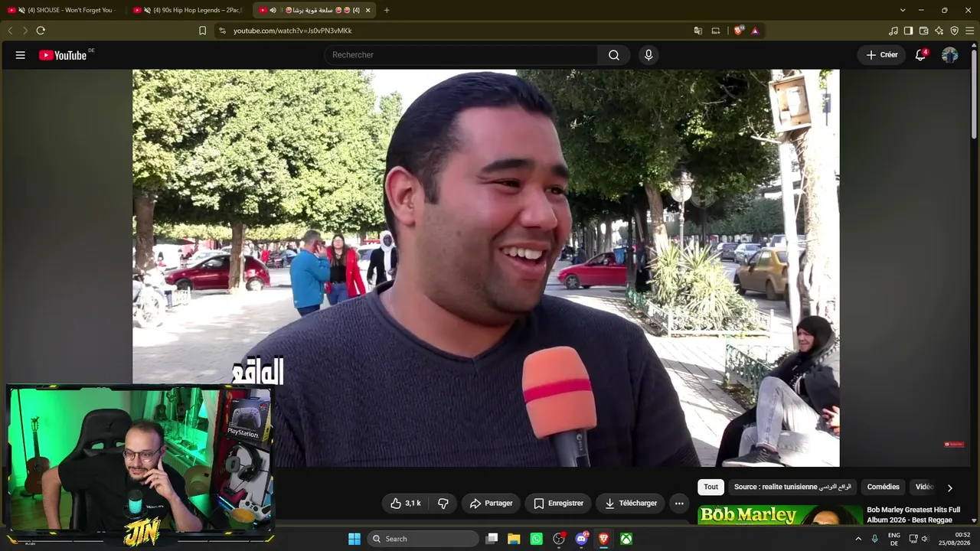
Task: Open Brave Shields lion icon
Action: point(738,31)
